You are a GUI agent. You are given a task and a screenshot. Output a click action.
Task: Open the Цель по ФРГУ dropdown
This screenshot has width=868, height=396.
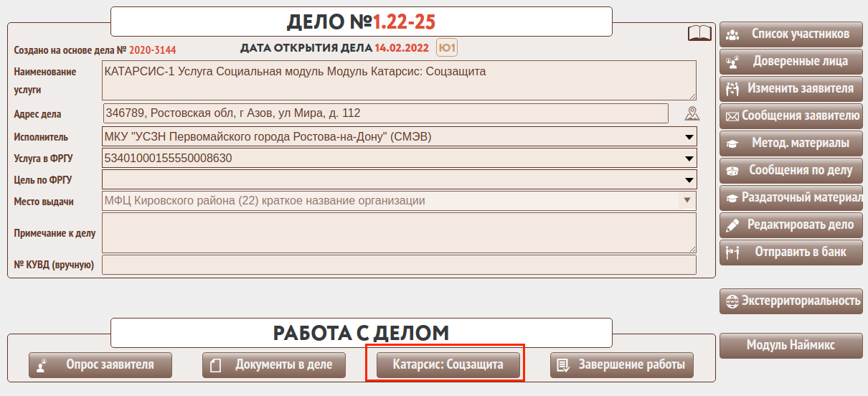coord(688,179)
